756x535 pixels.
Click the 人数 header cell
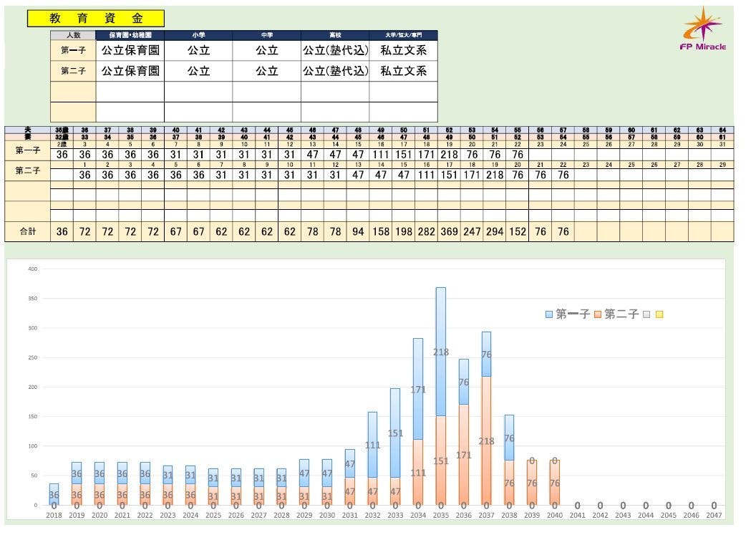(73, 35)
